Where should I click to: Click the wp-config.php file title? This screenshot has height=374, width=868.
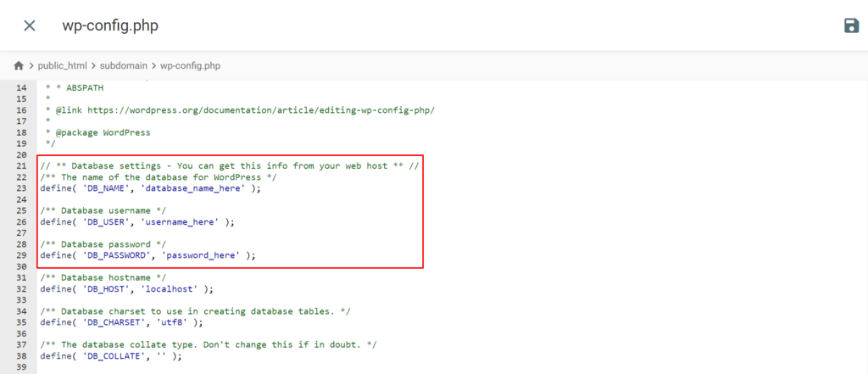click(x=110, y=25)
